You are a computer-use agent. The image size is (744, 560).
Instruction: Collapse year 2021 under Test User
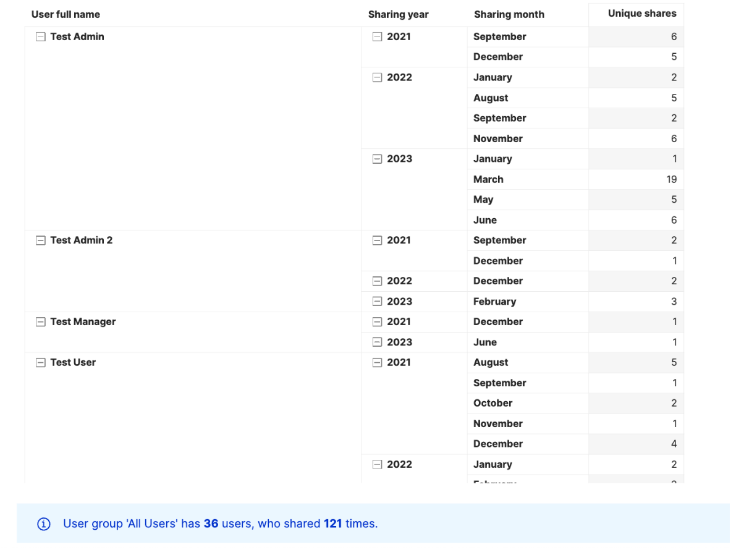pos(378,363)
